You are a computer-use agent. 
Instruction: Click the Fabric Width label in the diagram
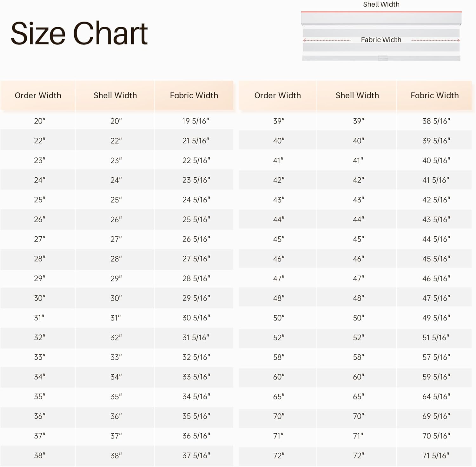coord(381,40)
